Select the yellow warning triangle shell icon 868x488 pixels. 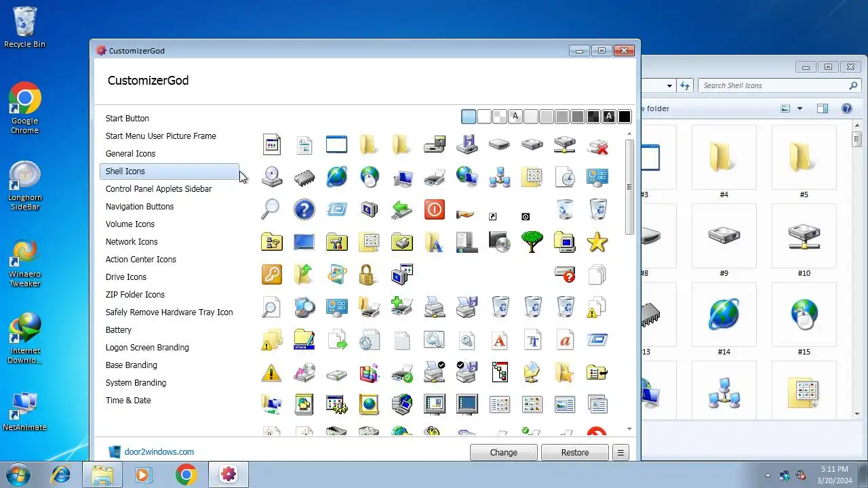pyautogui.click(x=271, y=372)
